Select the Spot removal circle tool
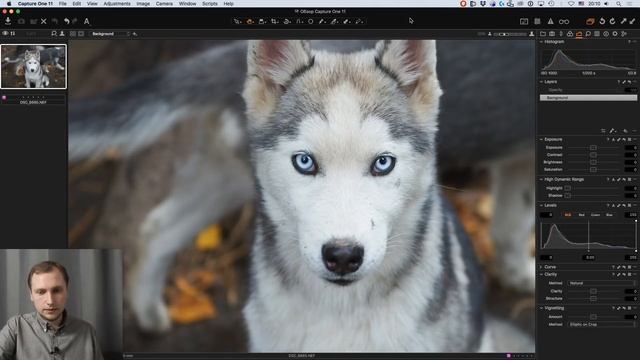This screenshot has width=640, height=360. point(311,21)
